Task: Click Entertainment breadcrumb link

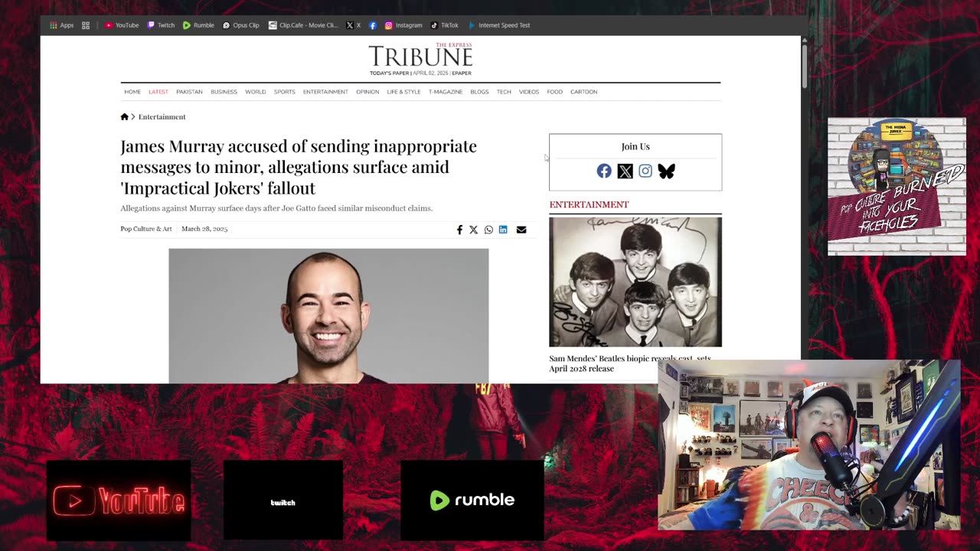Action: (x=162, y=117)
